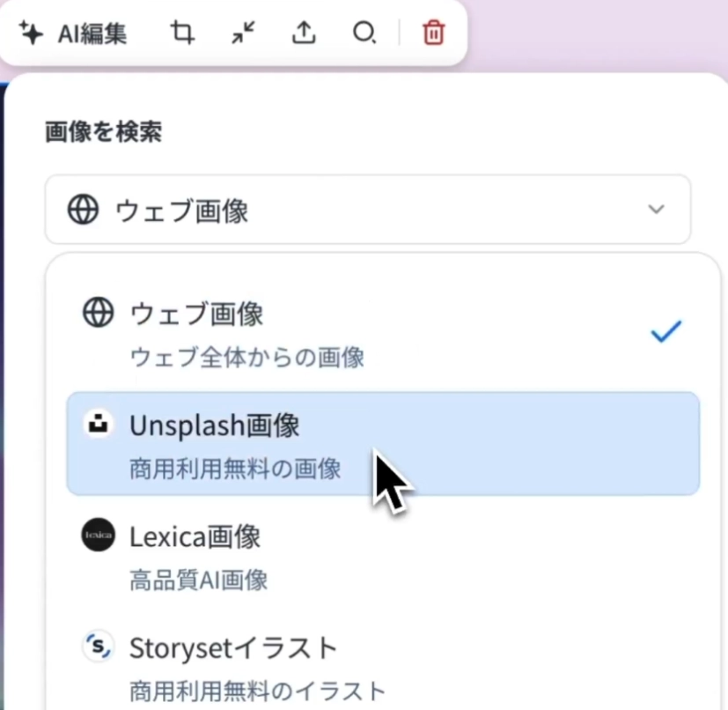The image size is (728, 710).
Task: Delete image with red trash icon
Action: point(433,33)
